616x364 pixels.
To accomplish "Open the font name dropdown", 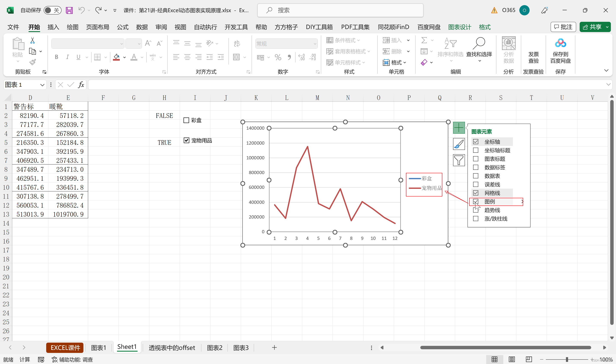I will pyautogui.click(x=121, y=44).
